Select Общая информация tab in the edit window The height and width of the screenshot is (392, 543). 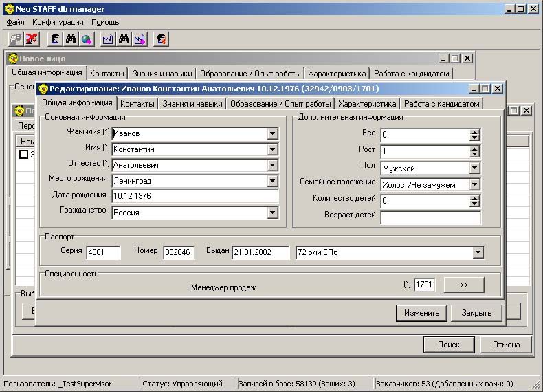77,102
